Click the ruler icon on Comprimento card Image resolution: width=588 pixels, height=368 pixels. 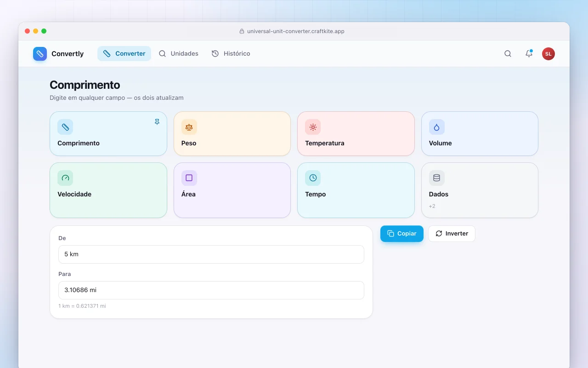tap(65, 127)
